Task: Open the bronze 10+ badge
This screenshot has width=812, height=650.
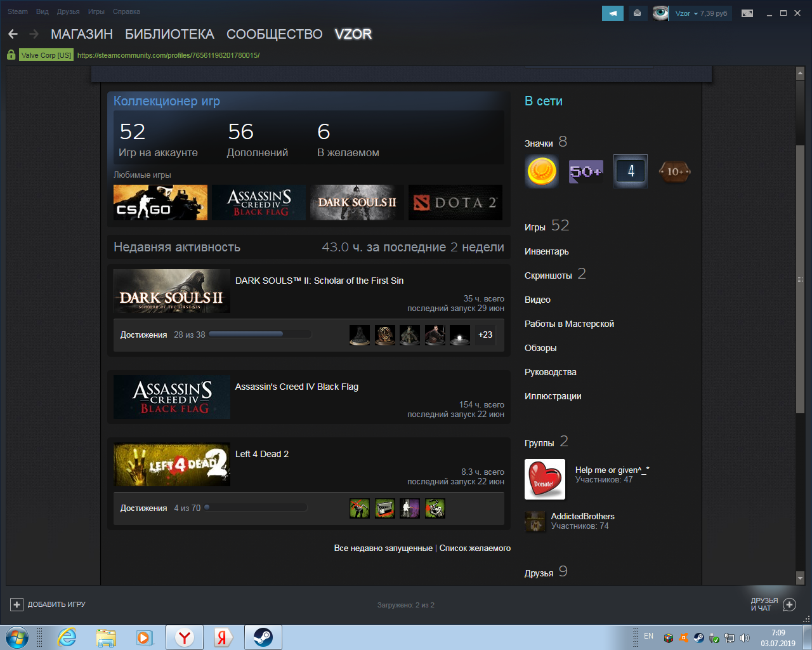Action: pyautogui.click(x=675, y=171)
